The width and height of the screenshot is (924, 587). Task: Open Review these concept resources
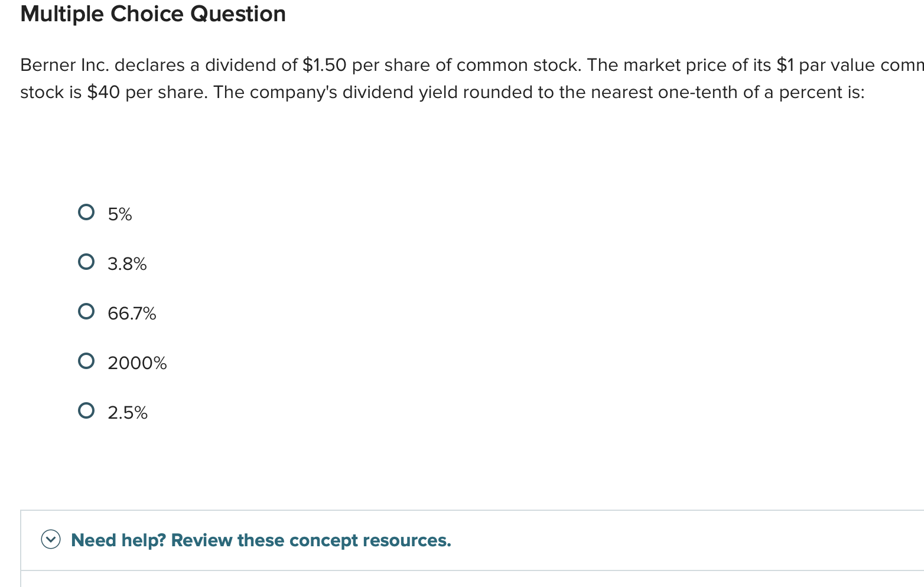[x=260, y=540]
